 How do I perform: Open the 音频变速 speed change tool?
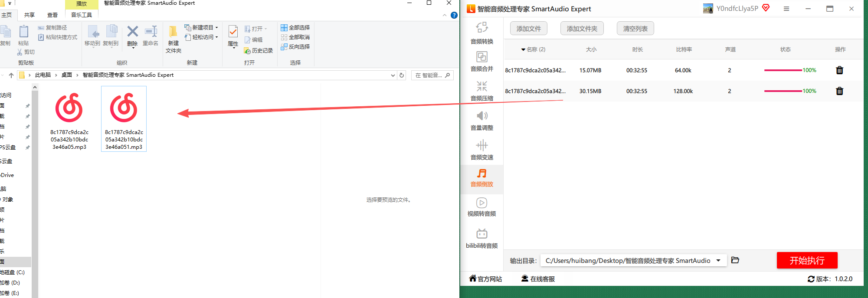(x=481, y=150)
